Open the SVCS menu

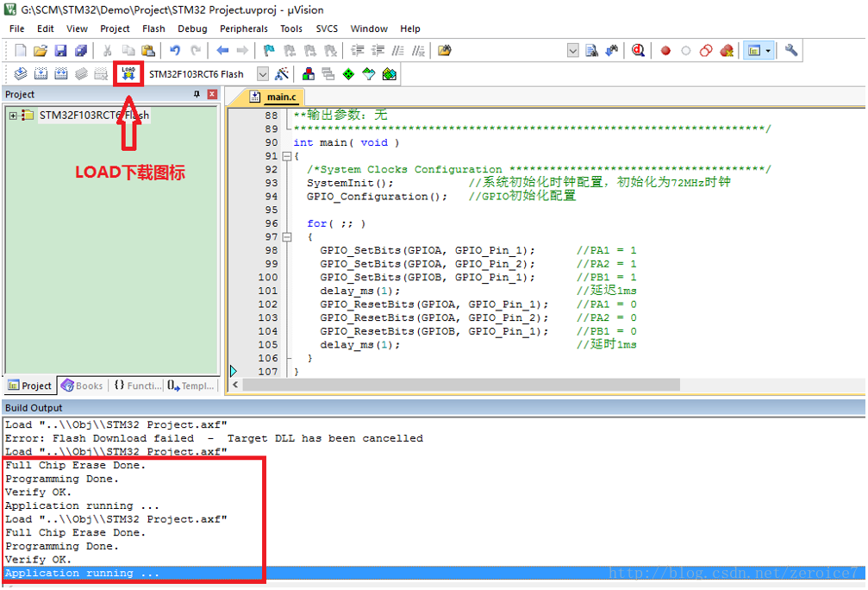pyautogui.click(x=327, y=28)
